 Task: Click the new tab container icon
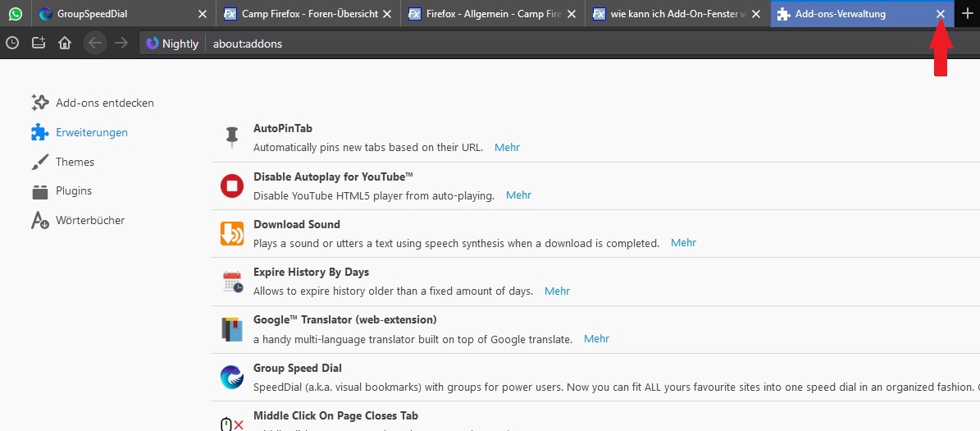click(x=39, y=44)
